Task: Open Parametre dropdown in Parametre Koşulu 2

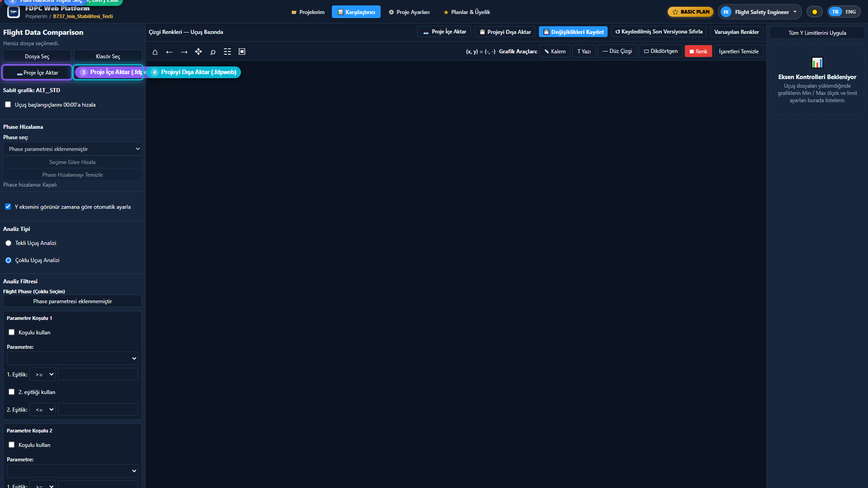Action: click(x=72, y=471)
